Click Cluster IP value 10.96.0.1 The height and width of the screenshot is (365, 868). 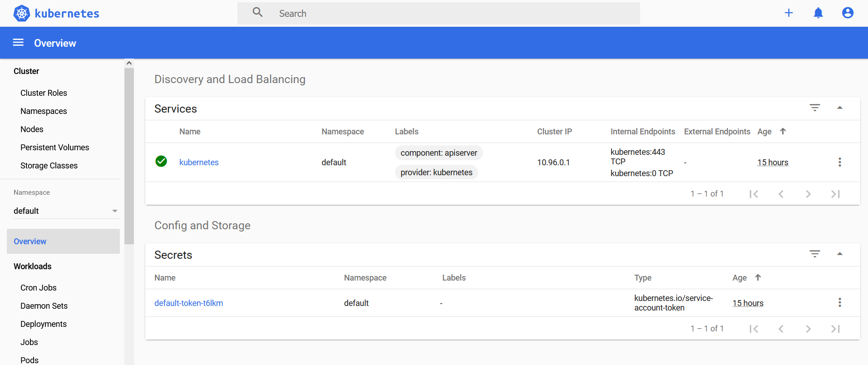pyautogui.click(x=553, y=163)
